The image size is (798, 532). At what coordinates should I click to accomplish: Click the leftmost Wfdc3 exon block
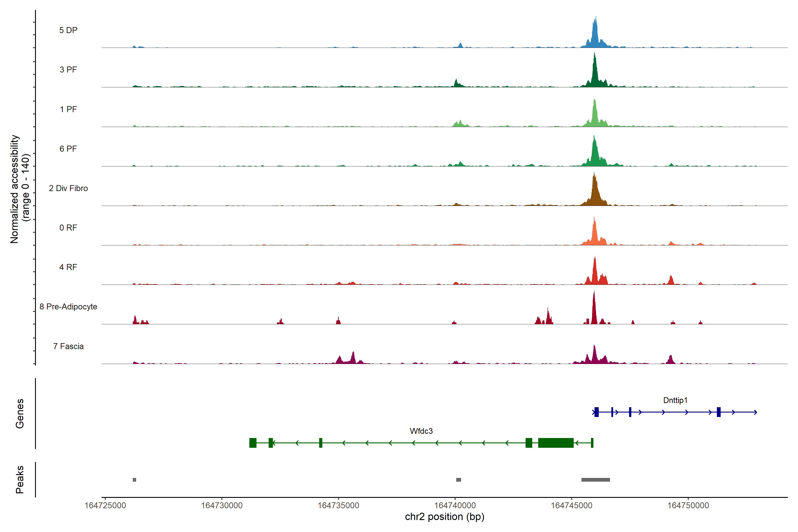click(253, 443)
